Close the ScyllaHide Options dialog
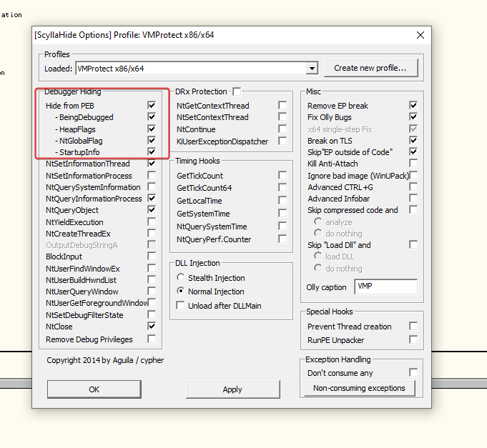Image resolution: width=487 pixels, height=448 pixels. (420, 35)
